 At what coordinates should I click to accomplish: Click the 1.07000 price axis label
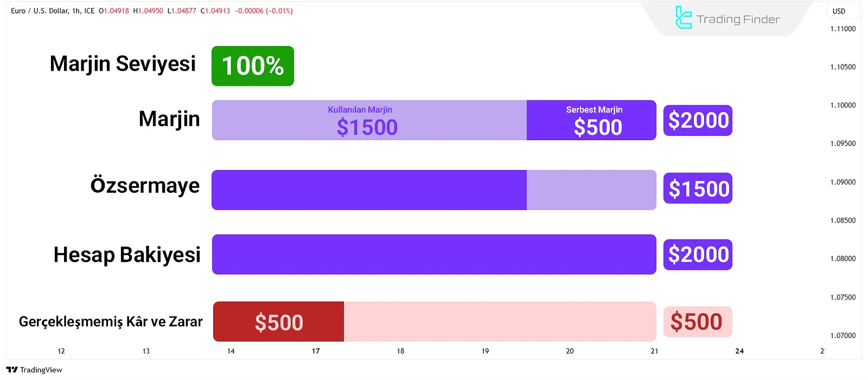[843, 335]
